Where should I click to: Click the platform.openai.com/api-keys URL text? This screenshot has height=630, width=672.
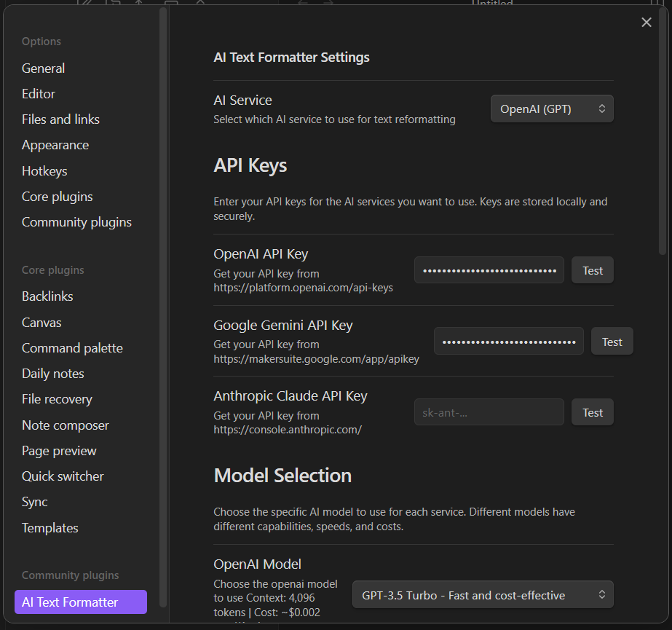click(303, 288)
